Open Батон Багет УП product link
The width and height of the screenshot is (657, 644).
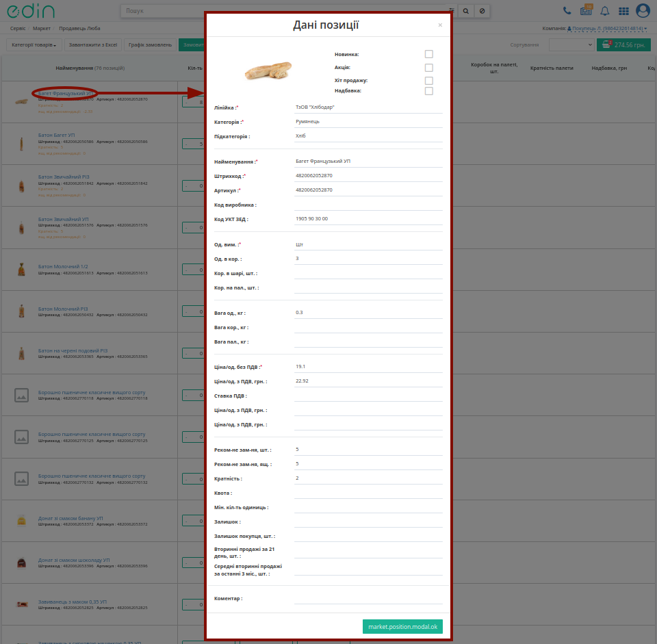pos(57,136)
